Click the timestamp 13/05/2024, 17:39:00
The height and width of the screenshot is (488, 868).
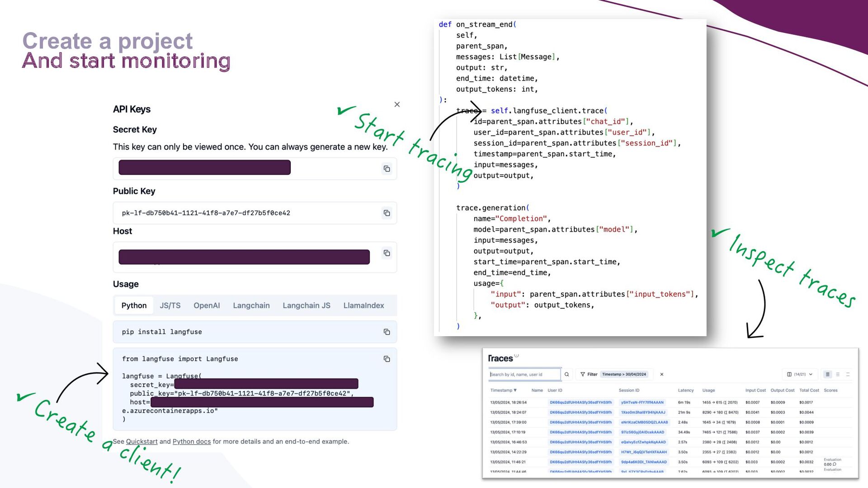coord(508,422)
